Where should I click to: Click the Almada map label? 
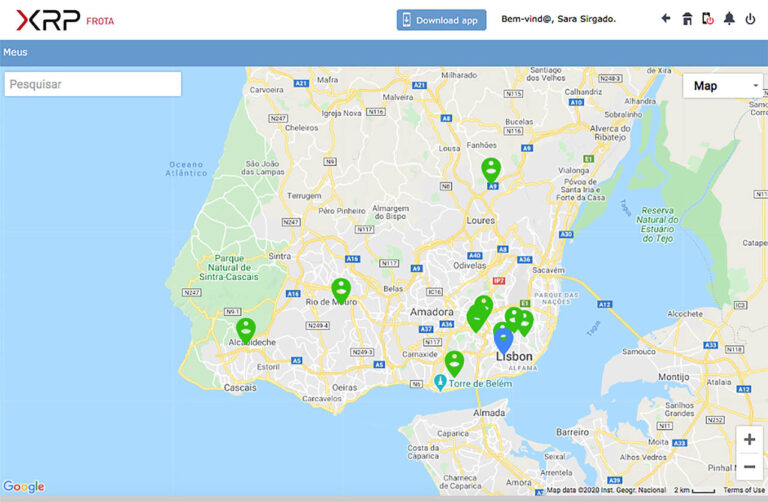tap(489, 413)
